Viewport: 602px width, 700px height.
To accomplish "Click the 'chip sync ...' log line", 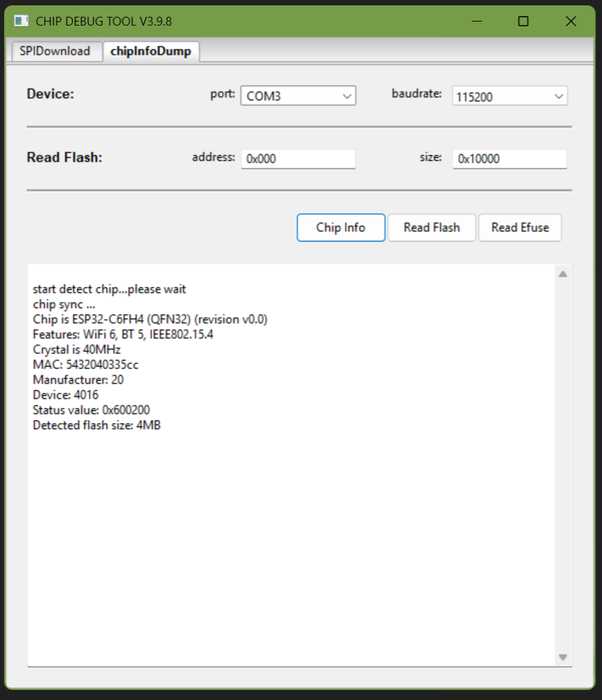I will coord(64,305).
